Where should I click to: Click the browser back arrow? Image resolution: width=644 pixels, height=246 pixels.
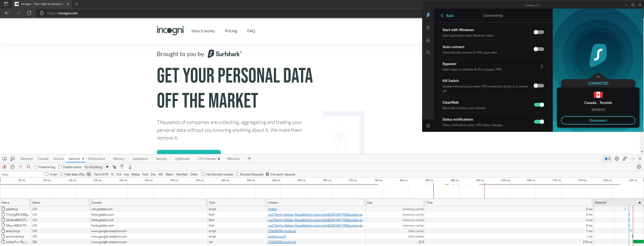pyautogui.click(x=7, y=13)
